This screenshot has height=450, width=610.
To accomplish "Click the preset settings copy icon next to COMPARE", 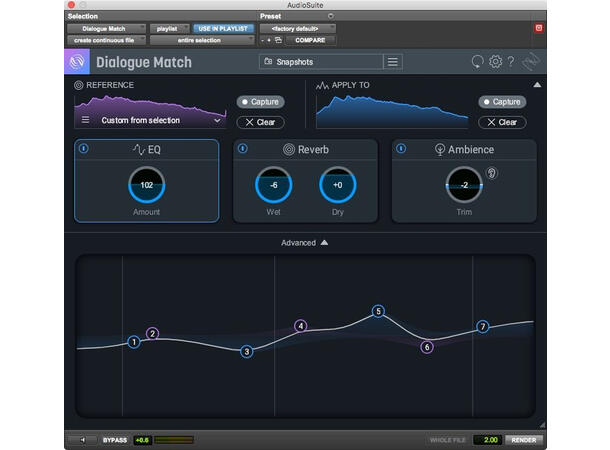I will coord(278,40).
